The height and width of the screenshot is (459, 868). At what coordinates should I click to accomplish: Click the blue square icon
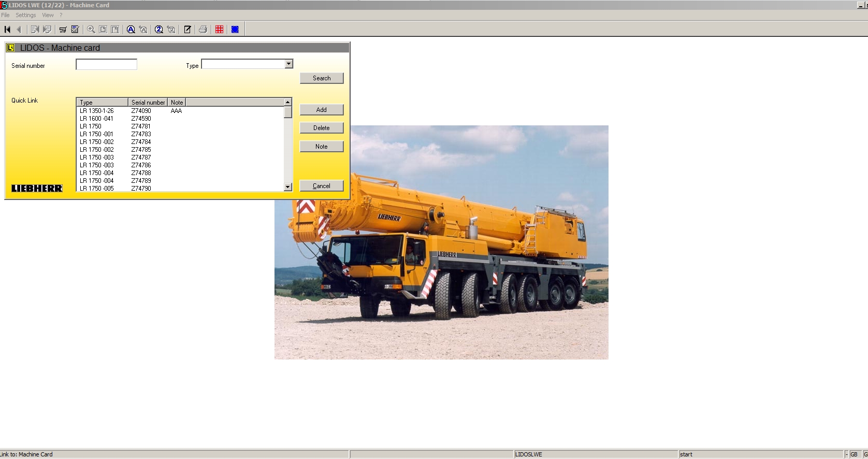(235, 30)
